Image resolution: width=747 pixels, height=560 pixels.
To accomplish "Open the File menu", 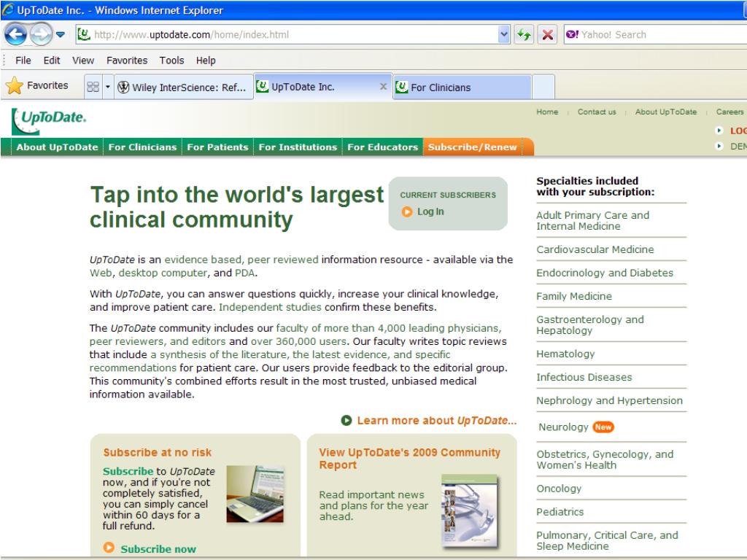I will [x=23, y=61].
